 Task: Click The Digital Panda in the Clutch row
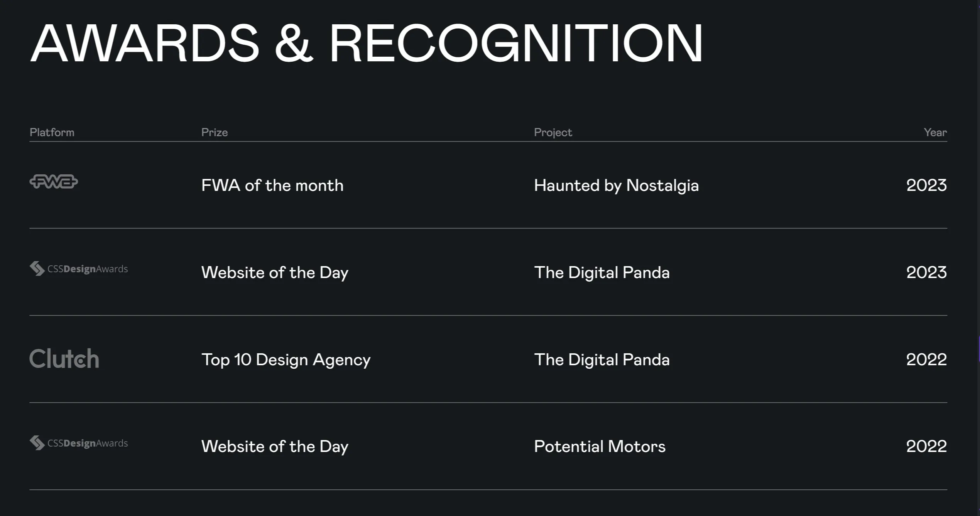pyautogui.click(x=602, y=360)
